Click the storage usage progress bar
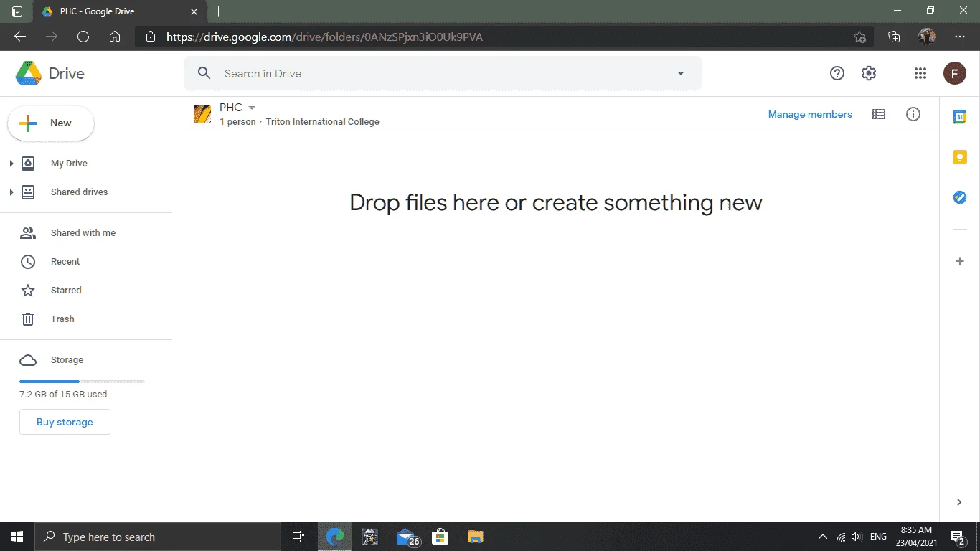The height and width of the screenshot is (551, 980). coord(82,382)
